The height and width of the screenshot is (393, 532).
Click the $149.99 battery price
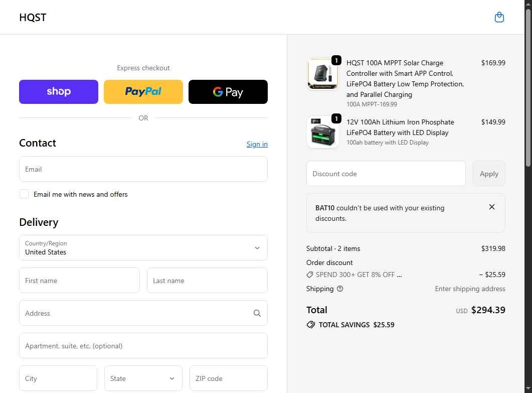click(x=493, y=122)
